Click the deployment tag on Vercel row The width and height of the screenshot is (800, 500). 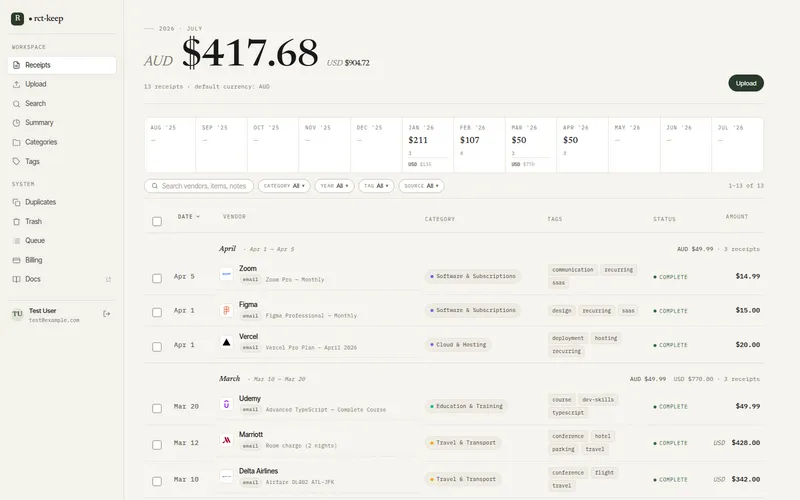click(x=567, y=338)
